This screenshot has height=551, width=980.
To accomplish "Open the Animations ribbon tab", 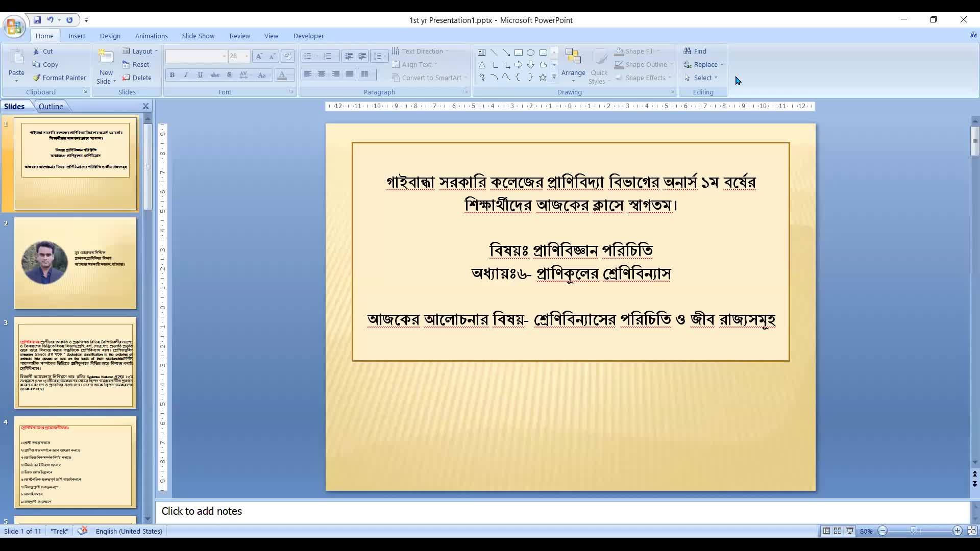I will [152, 36].
